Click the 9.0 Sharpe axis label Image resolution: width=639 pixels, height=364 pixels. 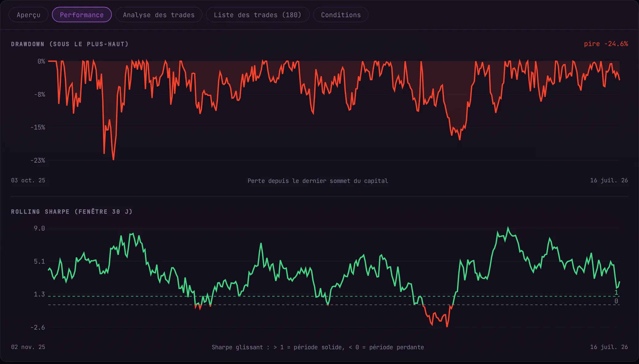click(39, 228)
